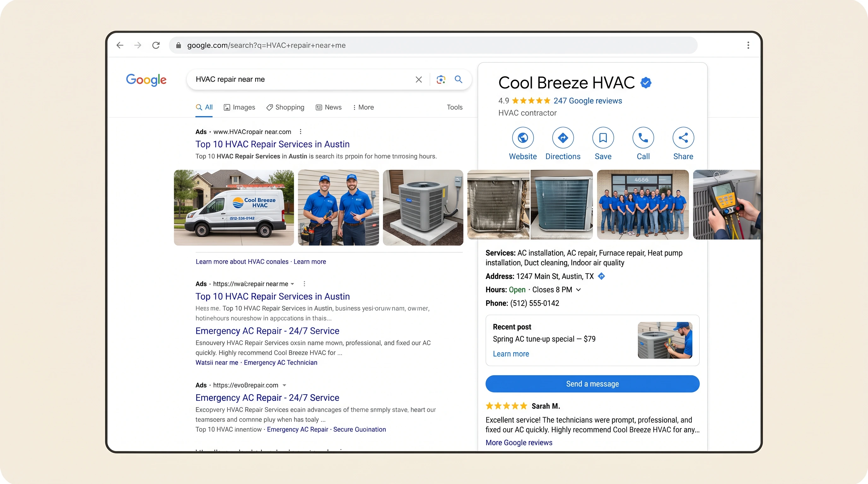Screen dimensions: 868x484
Task: Click the browser forward arrow
Action: (138, 45)
